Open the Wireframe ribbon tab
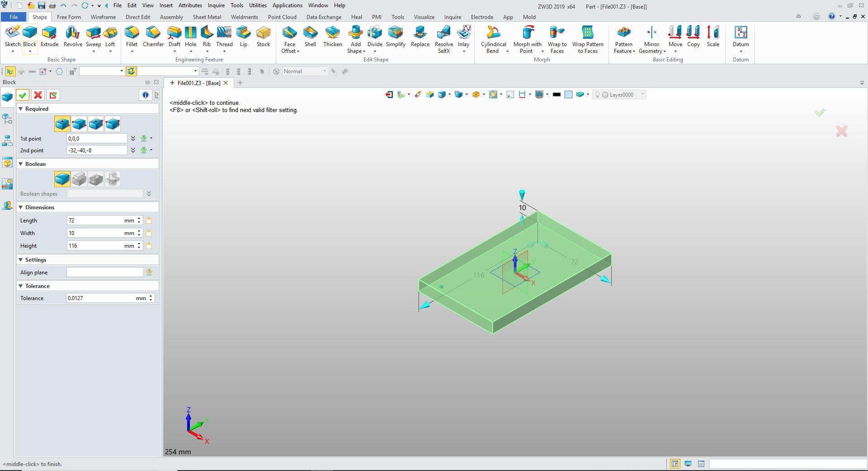This screenshot has height=471, width=868. pyautogui.click(x=103, y=17)
